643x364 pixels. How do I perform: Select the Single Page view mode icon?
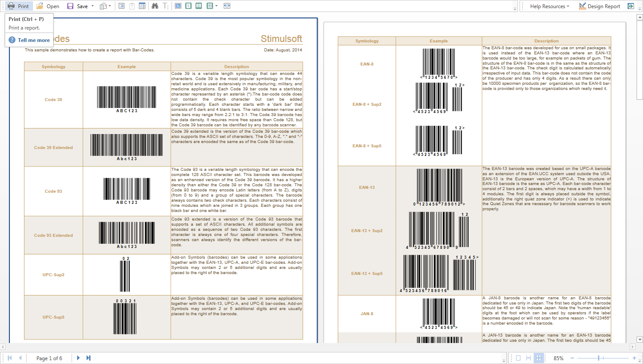coord(178,6)
